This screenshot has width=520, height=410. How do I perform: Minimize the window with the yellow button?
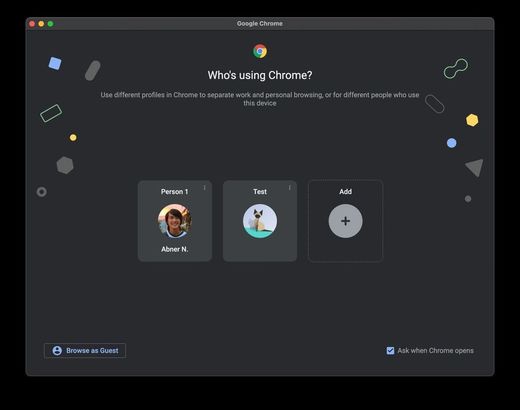coord(41,24)
